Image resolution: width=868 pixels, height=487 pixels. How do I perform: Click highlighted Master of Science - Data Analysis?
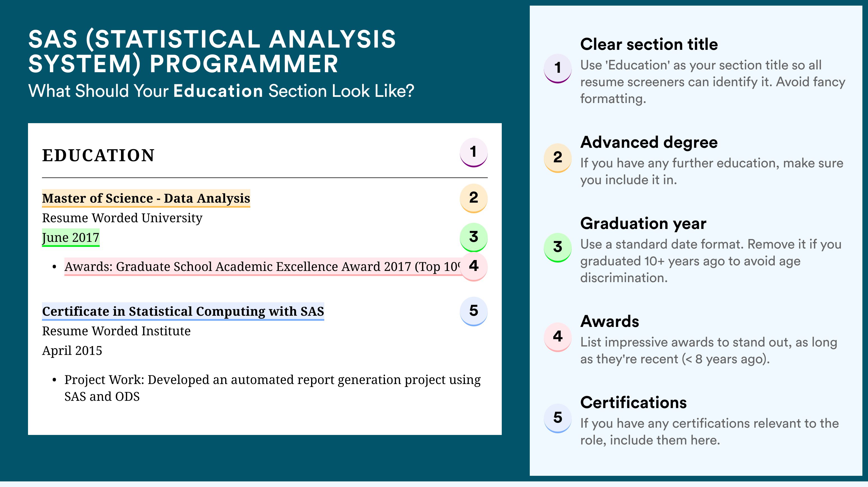pos(146,198)
